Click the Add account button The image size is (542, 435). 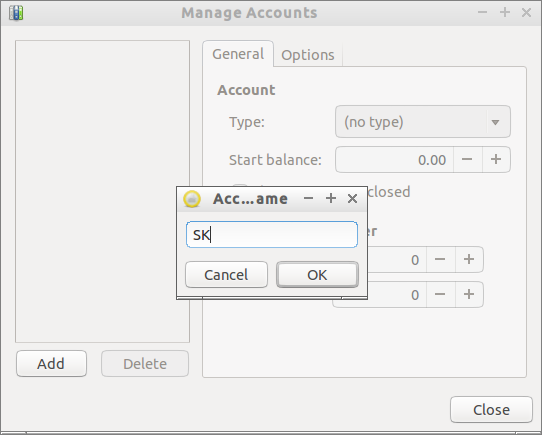(51, 364)
